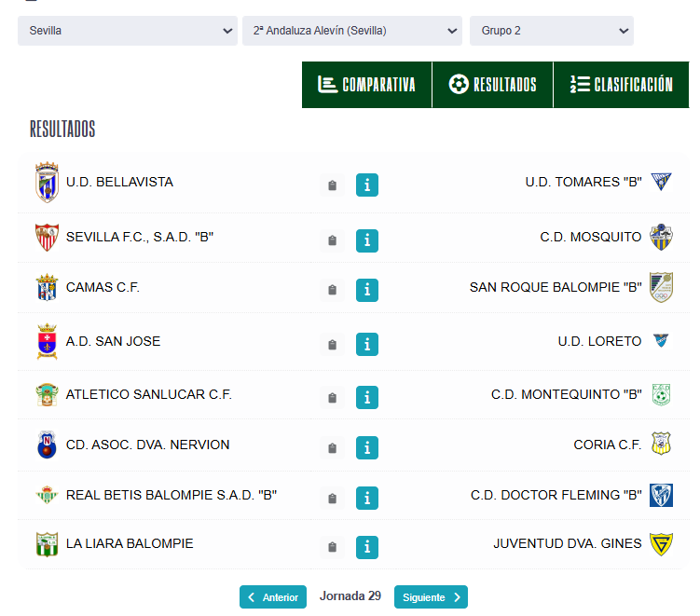Image resolution: width=700 pixels, height=616 pixels.
Task: Click the RESULTADOS section heading
Action: pyautogui.click(x=62, y=129)
